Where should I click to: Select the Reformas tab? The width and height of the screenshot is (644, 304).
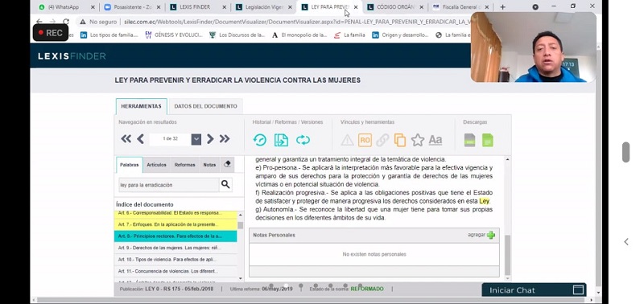click(x=185, y=165)
